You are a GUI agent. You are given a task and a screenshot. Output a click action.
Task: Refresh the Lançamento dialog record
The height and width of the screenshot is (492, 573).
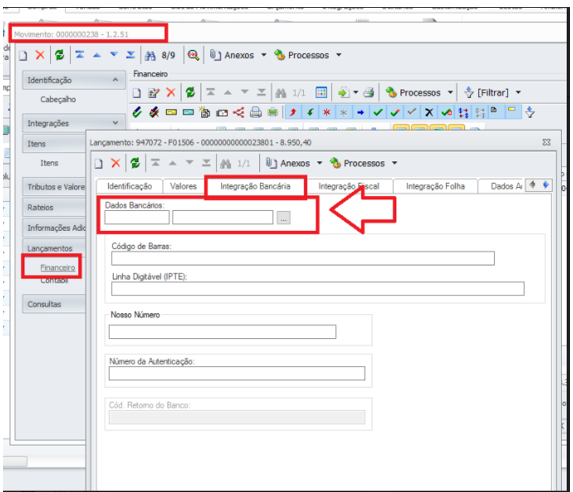(135, 163)
